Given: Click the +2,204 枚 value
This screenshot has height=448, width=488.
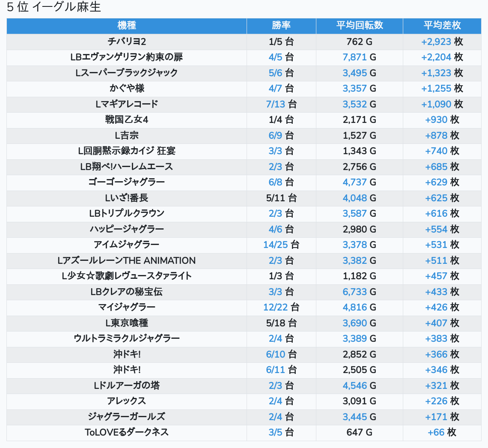Looking at the screenshot, I should pyautogui.click(x=442, y=57).
